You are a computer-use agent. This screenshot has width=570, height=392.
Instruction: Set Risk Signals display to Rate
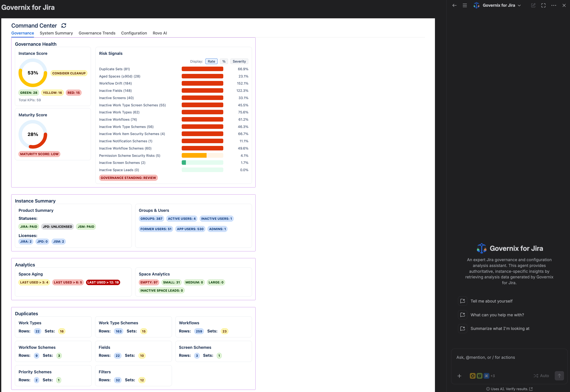(211, 61)
